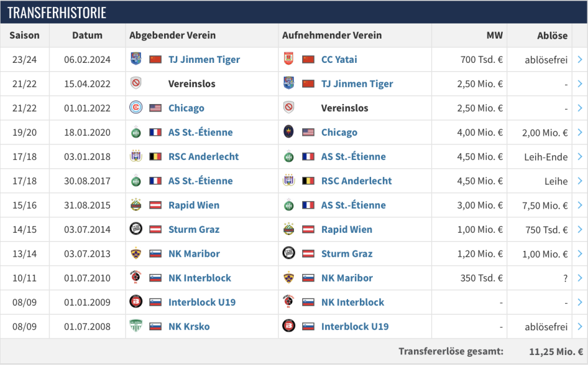Image resolution: width=588 pixels, height=365 pixels.
Task: Click the Belgian flag beside RSC Anderlecht, 30.08.2017
Action: tap(308, 181)
